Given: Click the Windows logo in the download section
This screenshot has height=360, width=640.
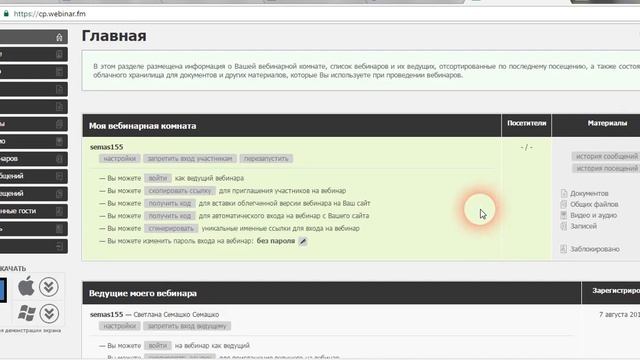Looking at the screenshot, I should tap(27, 313).
